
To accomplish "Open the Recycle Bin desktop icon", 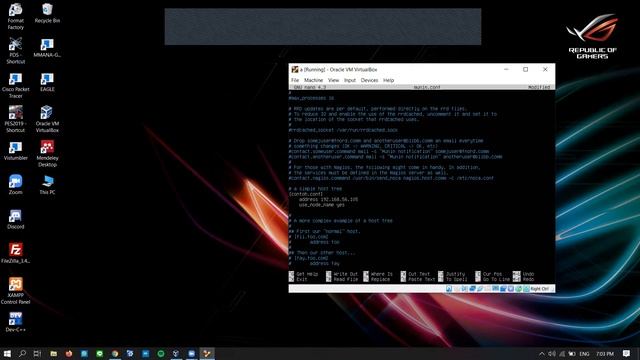I will coord(47,13).
